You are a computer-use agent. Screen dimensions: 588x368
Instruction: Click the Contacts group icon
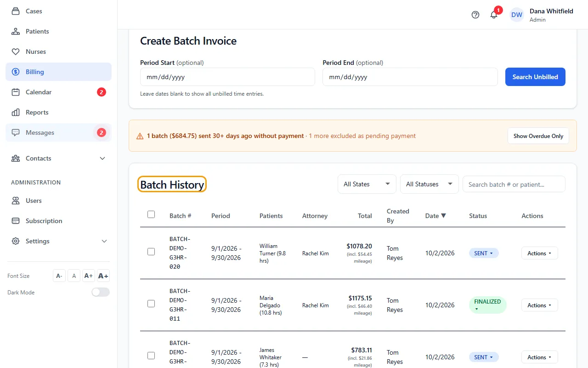point(16,158)
